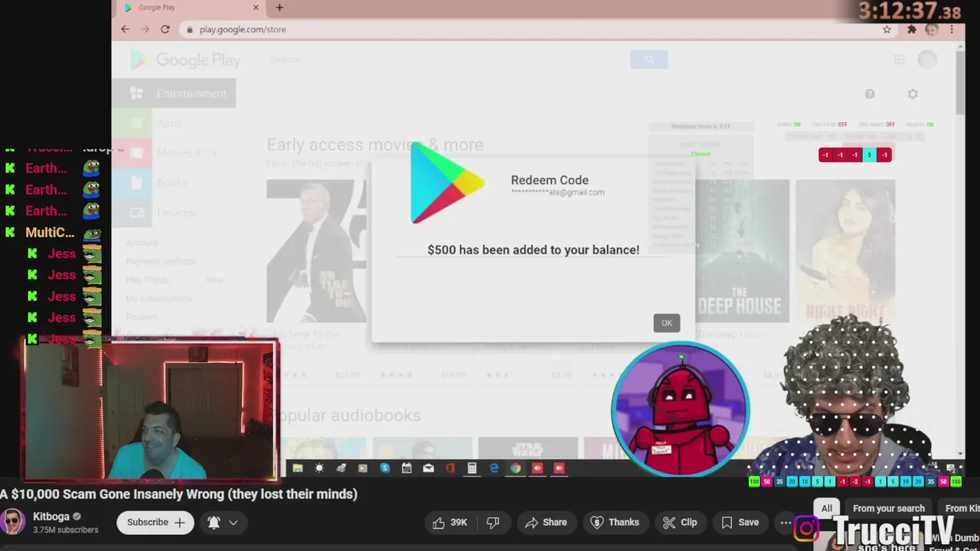980x551 pixels.
Task: Like the video with 39K likes
Action: tap(449, 523)
